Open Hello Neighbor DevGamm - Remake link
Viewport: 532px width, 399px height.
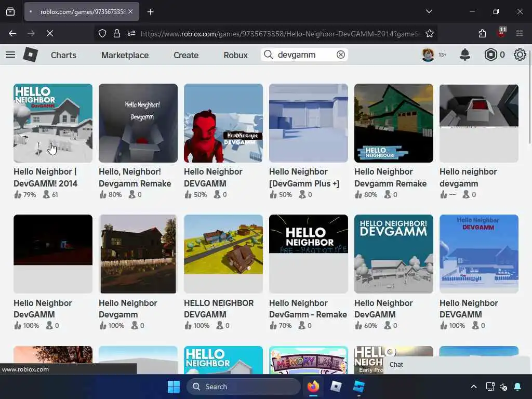(308, 309)
